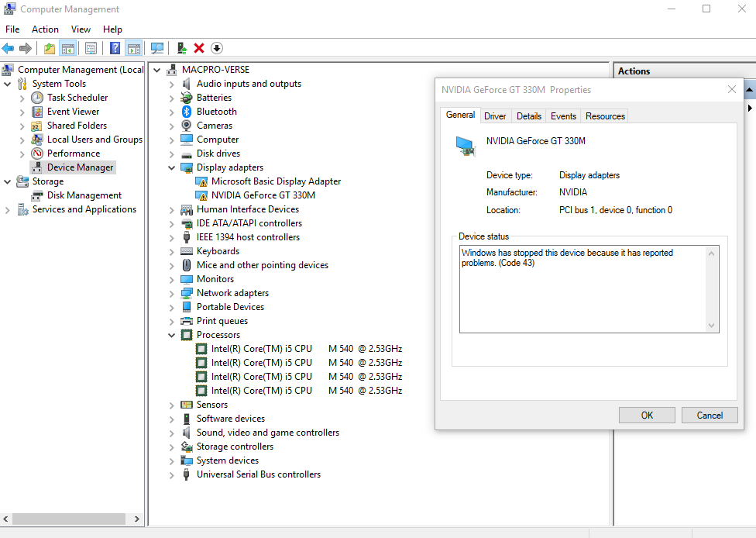Click the Disable device down-arrow icon
This screenshot has width=756, height=538.
click(x=217, y=48)
